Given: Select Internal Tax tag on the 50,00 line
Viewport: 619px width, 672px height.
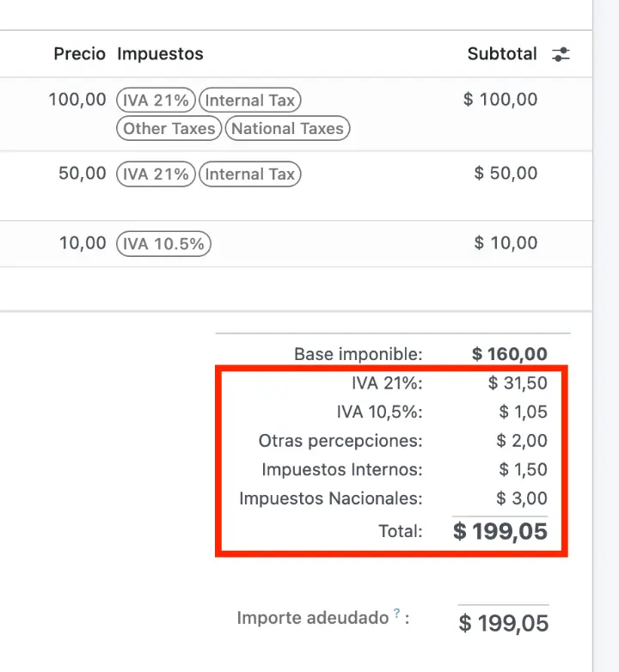Looking at the screenshot, I should coord(250,174).
